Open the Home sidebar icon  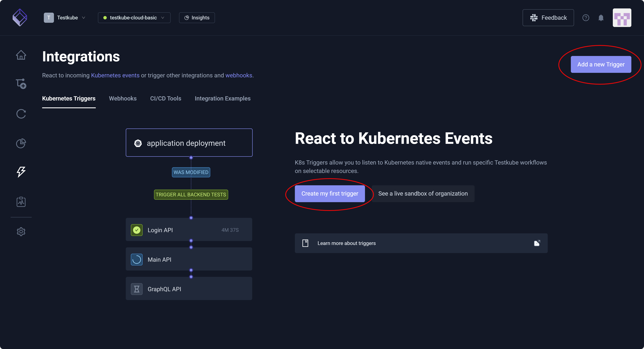[x=21, y=55]
